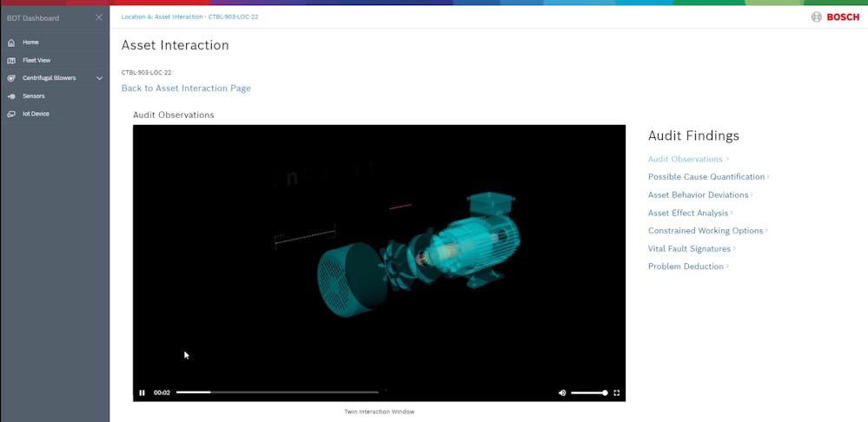Image resolution: width=868 pixels, height=422 pixels.
Task: Expand Asset Behavior Deviations section
Action: (x=699, y=195)
